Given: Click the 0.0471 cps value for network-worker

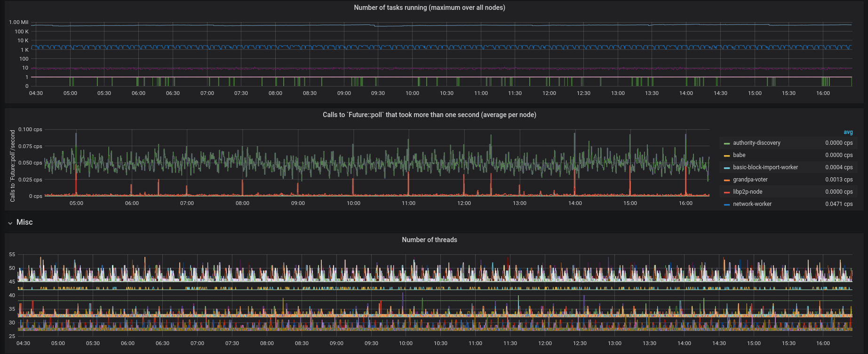Looking at the screenshot, I should [x=839, y=204].
